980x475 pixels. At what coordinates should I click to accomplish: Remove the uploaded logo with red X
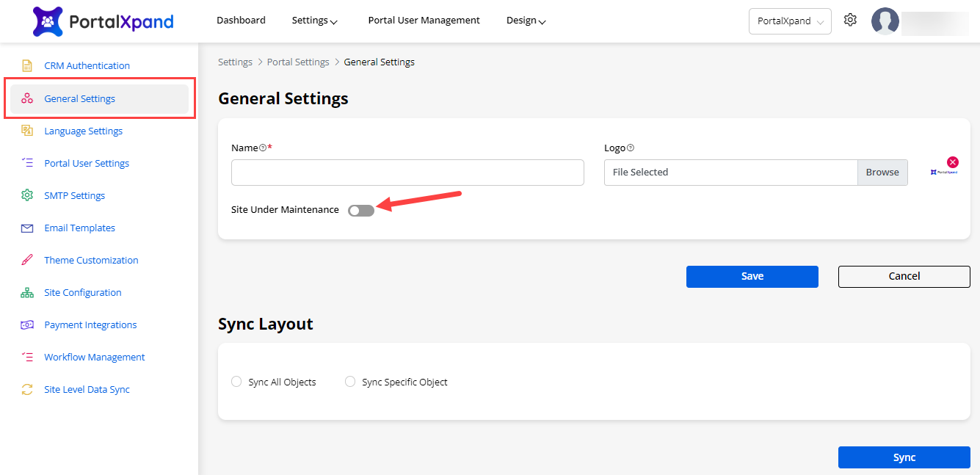(x=952, y=162)
